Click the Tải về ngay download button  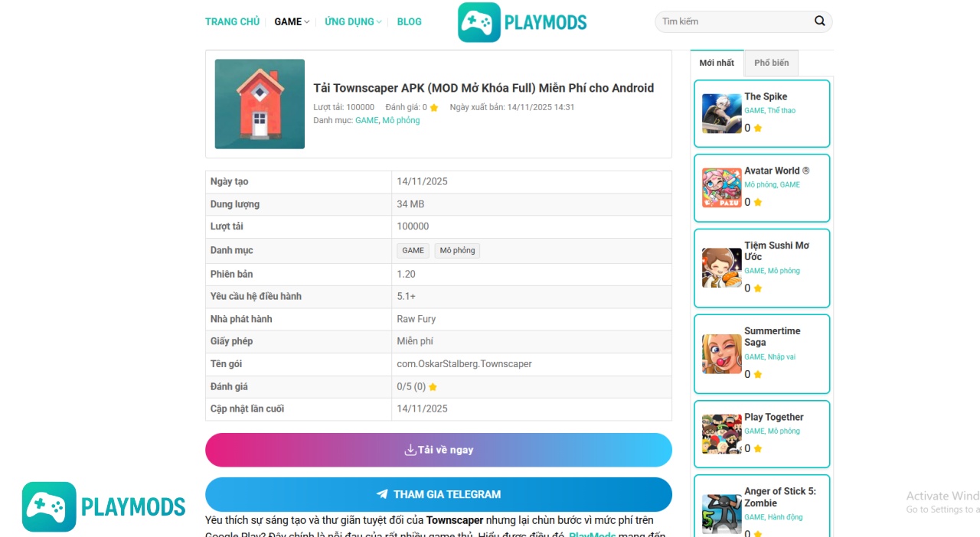(x=439, y=450)
